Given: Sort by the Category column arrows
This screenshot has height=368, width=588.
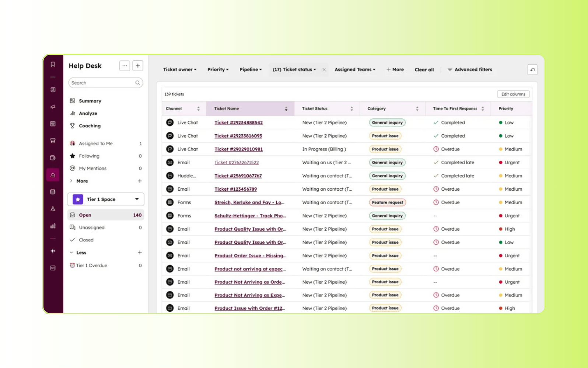Looking at the screenshot, I should click(417, 109).
